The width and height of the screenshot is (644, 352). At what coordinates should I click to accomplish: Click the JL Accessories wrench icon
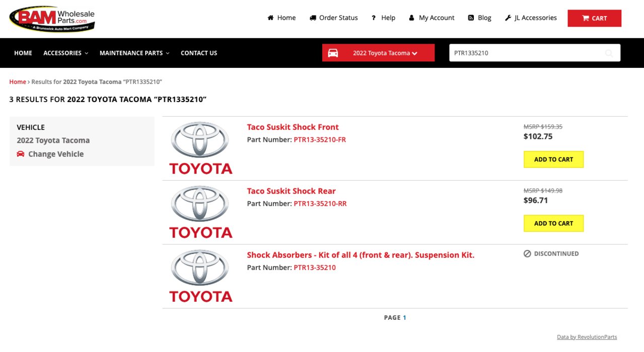[x=508, y=18]
